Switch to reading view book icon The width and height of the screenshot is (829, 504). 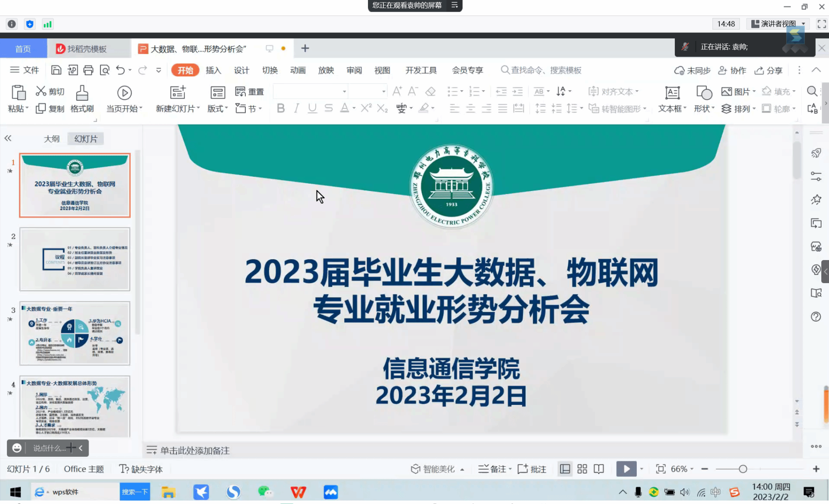599,469
